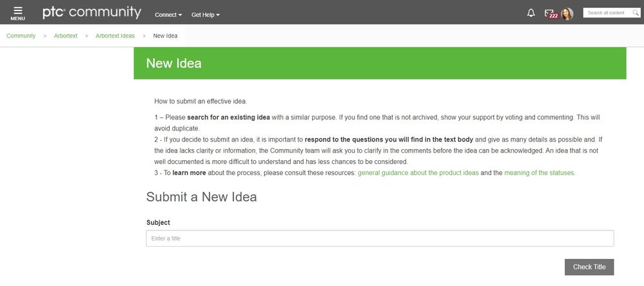
Task: Open the hamburger MENU icon
Action: tap(17, 13)
